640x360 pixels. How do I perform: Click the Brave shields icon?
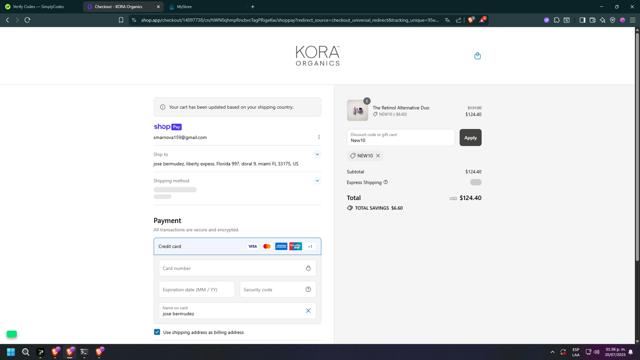tap(471, 20)
